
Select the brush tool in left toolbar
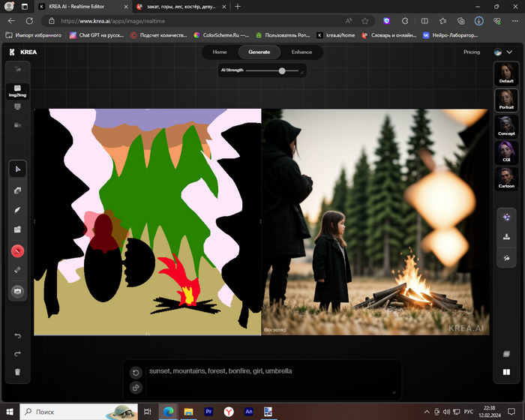(x=18, y=210)
